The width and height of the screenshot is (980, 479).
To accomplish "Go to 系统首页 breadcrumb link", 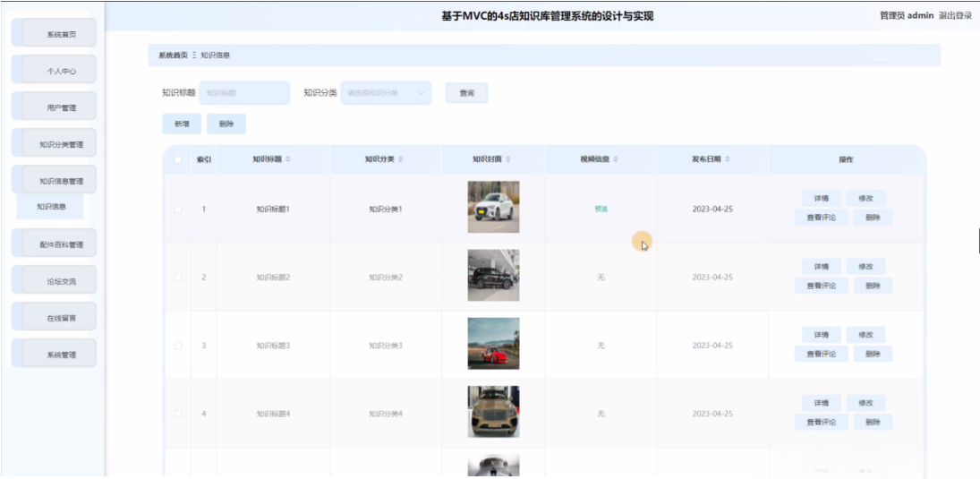I will point(173,55).
